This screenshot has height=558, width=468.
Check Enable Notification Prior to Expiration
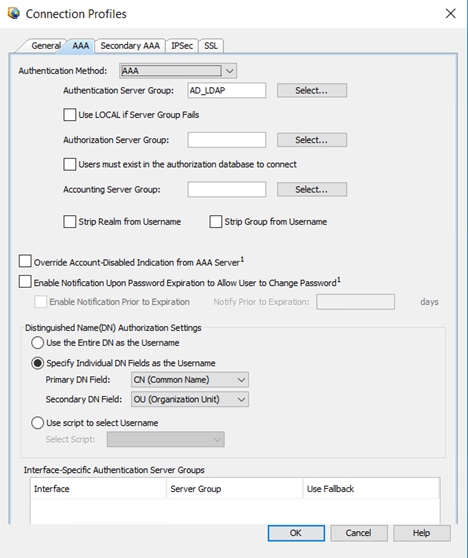pos(41,302)
